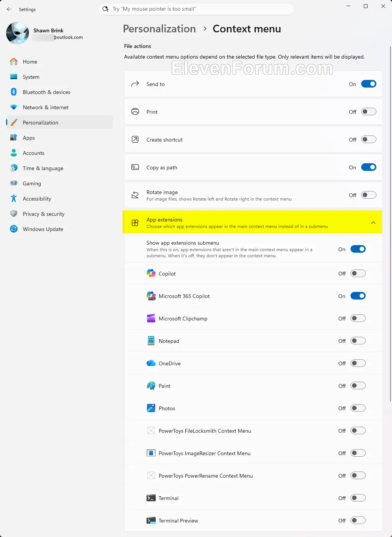Click the OneDrive cloud icon
This screenshot has height=537, width=392.
pos(151,363)
